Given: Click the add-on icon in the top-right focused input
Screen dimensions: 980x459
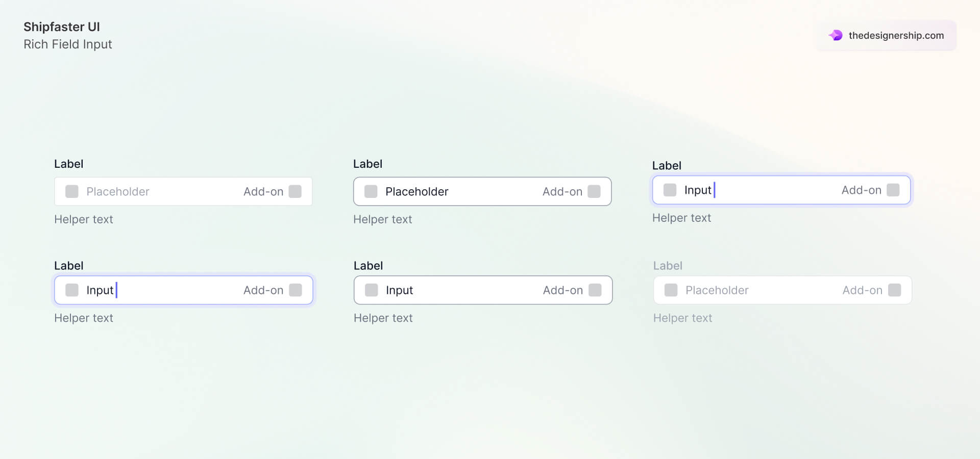Looking at the screenshot, I should [893, 190].
